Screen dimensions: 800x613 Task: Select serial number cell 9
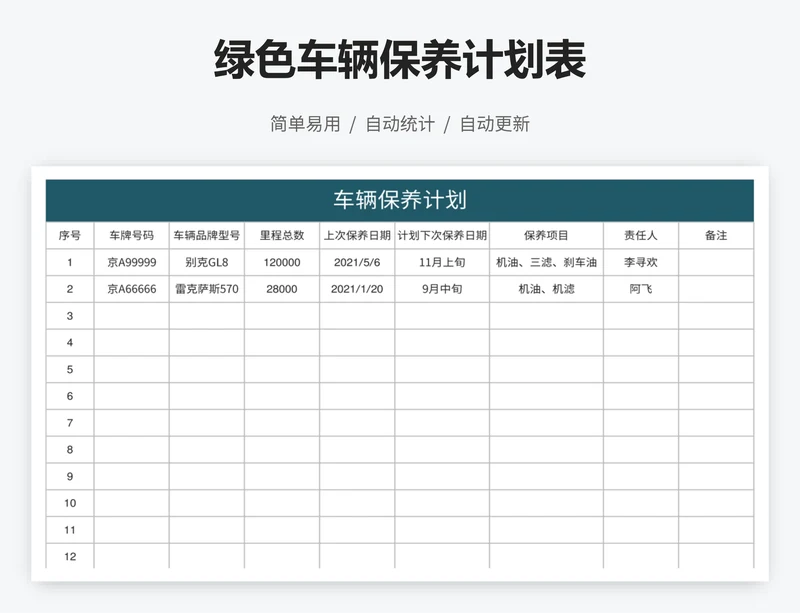(70, 476)
